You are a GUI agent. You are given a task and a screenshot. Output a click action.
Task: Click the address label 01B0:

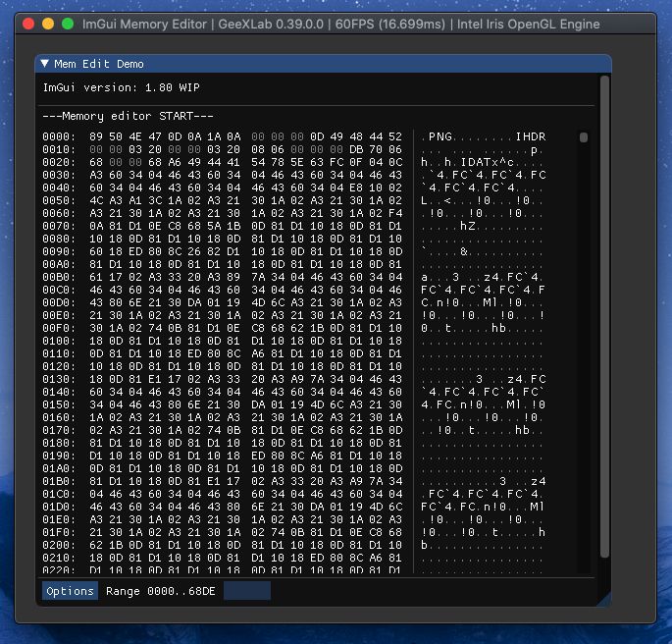(x=59, y=481)
